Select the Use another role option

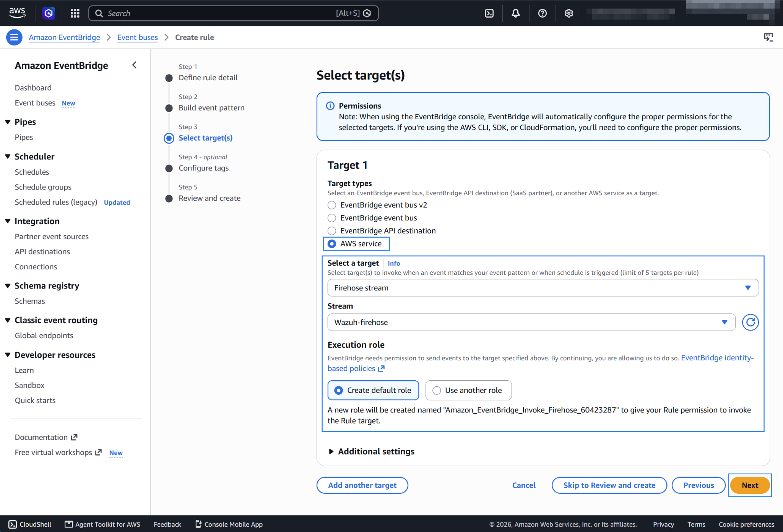(468, 390)
